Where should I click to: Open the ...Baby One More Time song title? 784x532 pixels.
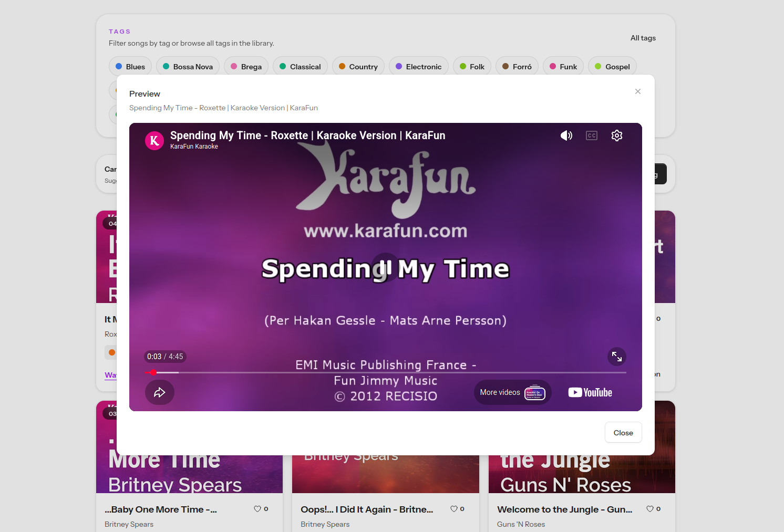coord(161,509)
